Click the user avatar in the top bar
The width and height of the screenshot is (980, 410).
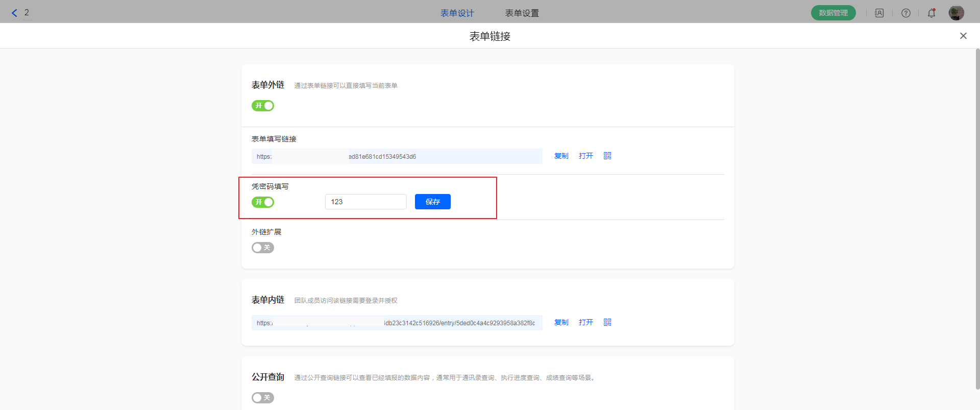tap(956, 13)
